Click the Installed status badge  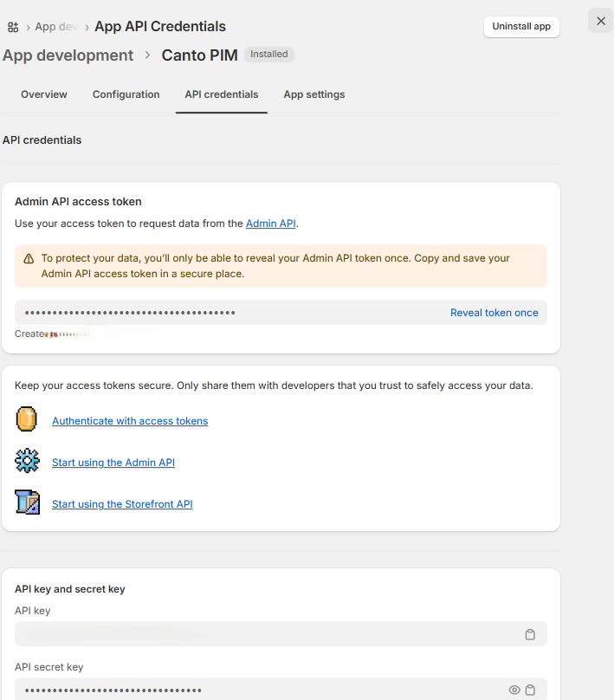269,55
